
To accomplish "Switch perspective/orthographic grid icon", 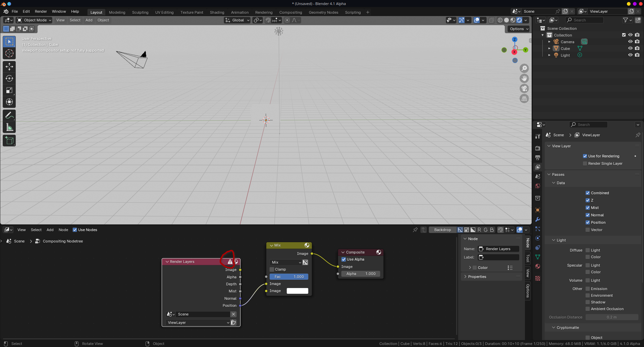I will click(x=524, y=98).
